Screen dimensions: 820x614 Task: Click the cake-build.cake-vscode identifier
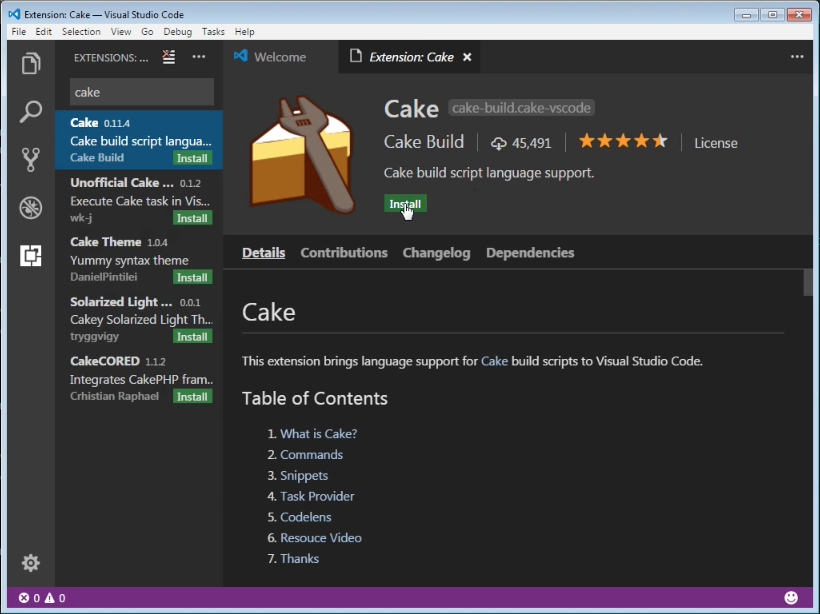[x=521, y=108]
